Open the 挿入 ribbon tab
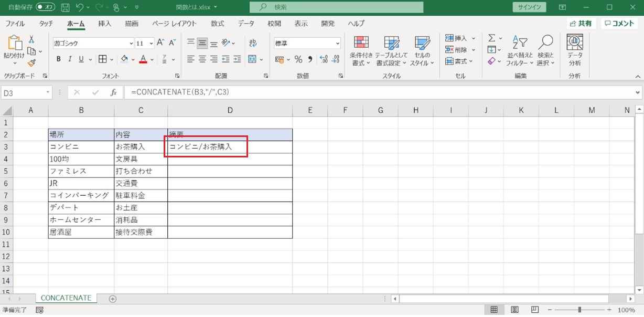644x317 pixels. (105, 24)
